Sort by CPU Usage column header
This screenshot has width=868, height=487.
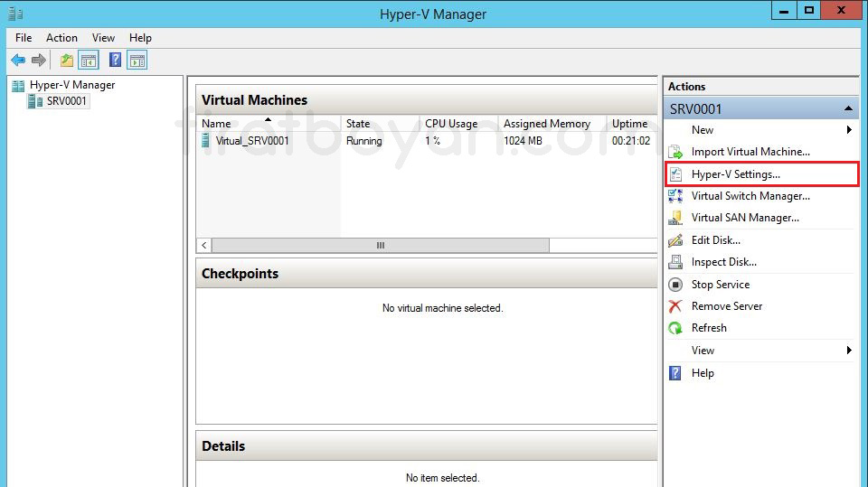[x=458, y=124]
